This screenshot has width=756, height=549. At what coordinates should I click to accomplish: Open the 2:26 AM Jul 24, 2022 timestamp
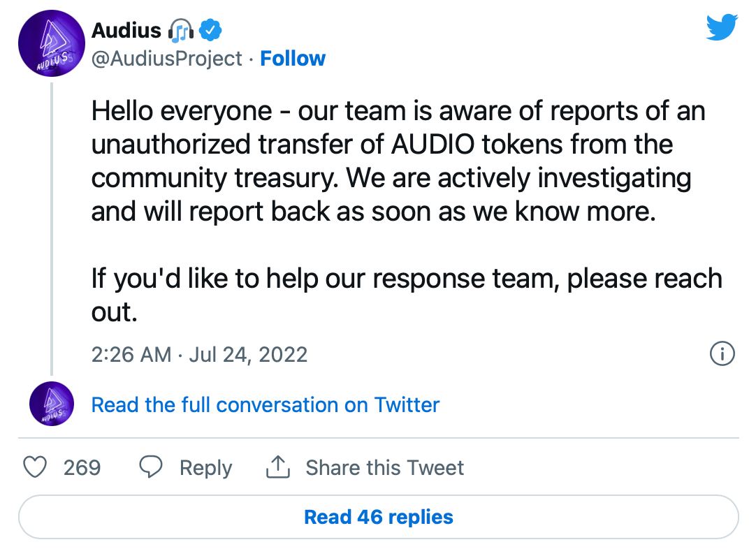point(199,354)
